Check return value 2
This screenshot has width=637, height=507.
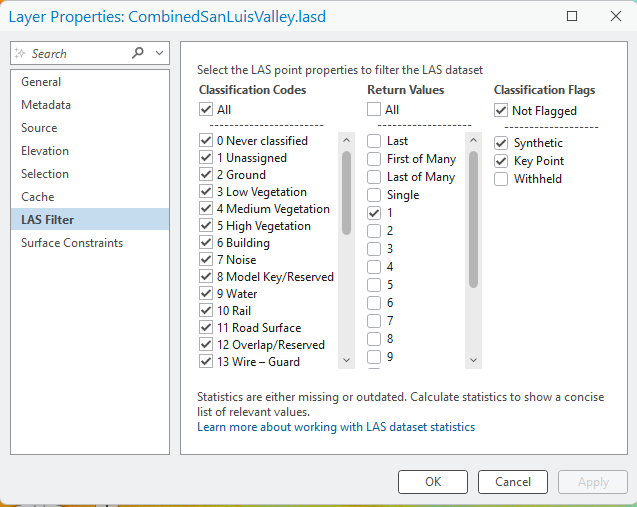374,231
